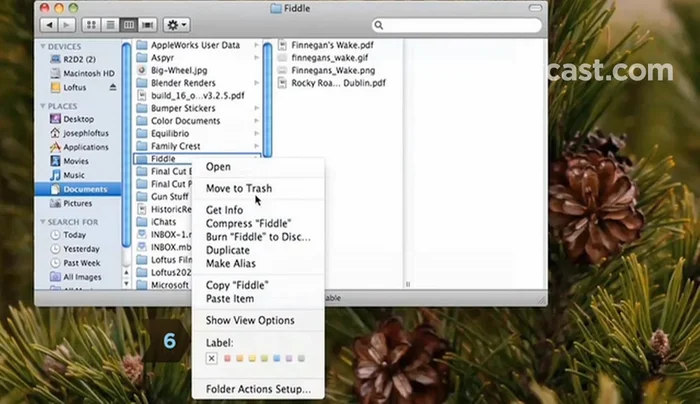Choose Move to Trash from context menu

[x=238, y=188]
